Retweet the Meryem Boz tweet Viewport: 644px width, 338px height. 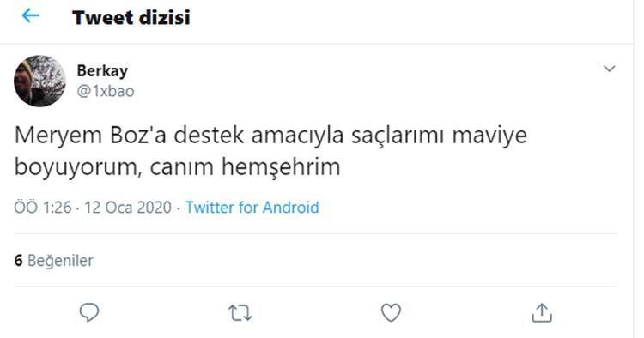point(240,313)
